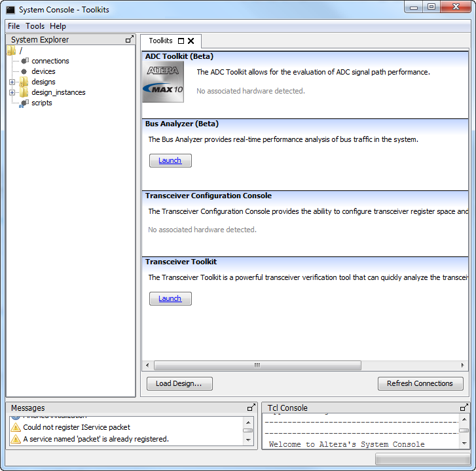
Task: Click the Messages scrollbar thumb
Action: click(x=248, y=430)
